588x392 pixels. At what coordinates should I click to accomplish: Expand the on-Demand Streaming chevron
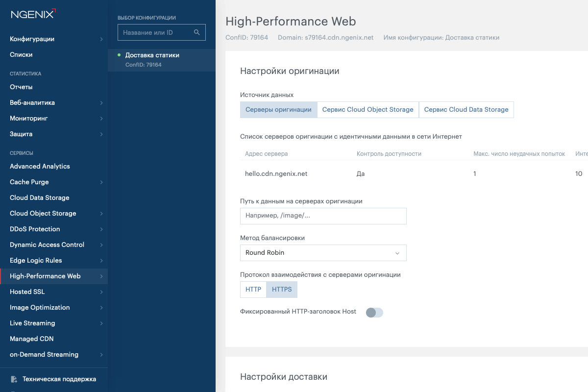pyautogui.click(x=101, y=355)
